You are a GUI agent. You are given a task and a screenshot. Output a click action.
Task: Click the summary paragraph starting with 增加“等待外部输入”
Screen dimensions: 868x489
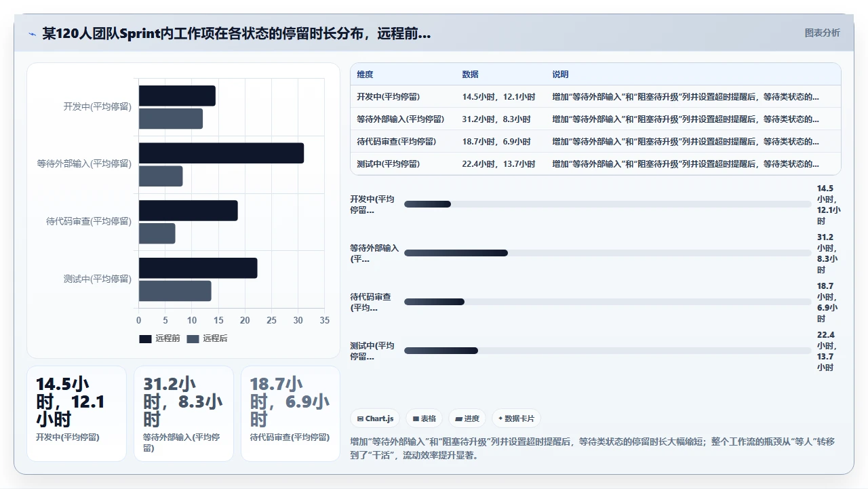tap(593, 448)
